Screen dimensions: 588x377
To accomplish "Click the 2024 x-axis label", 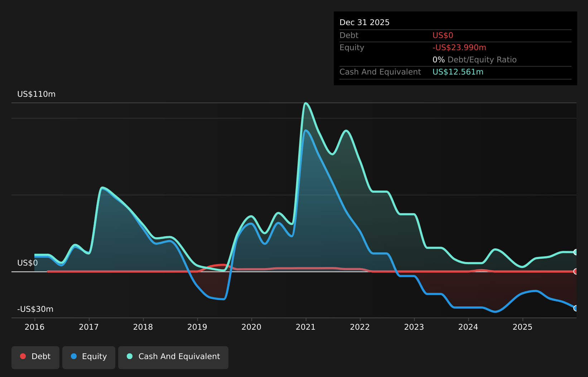I will point(468,327).
